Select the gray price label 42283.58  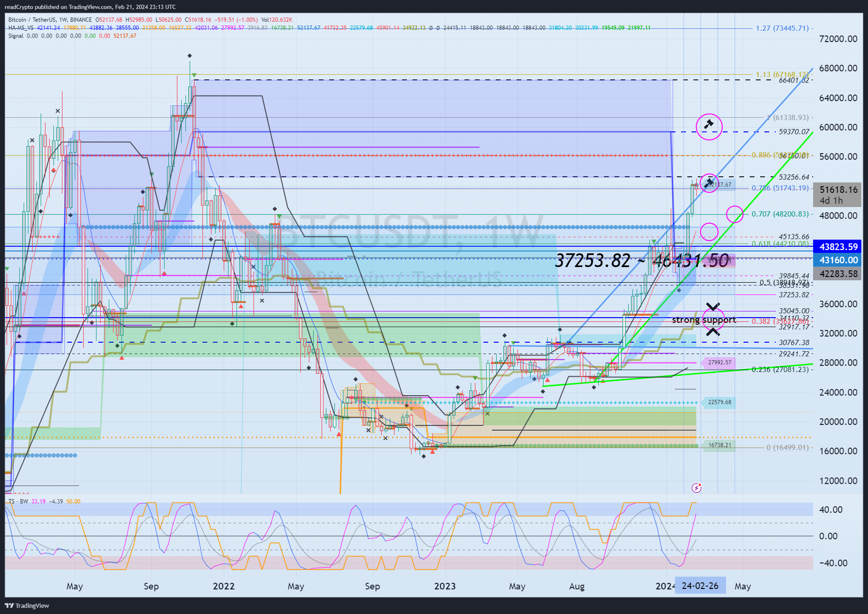click(x=838, y=274)
